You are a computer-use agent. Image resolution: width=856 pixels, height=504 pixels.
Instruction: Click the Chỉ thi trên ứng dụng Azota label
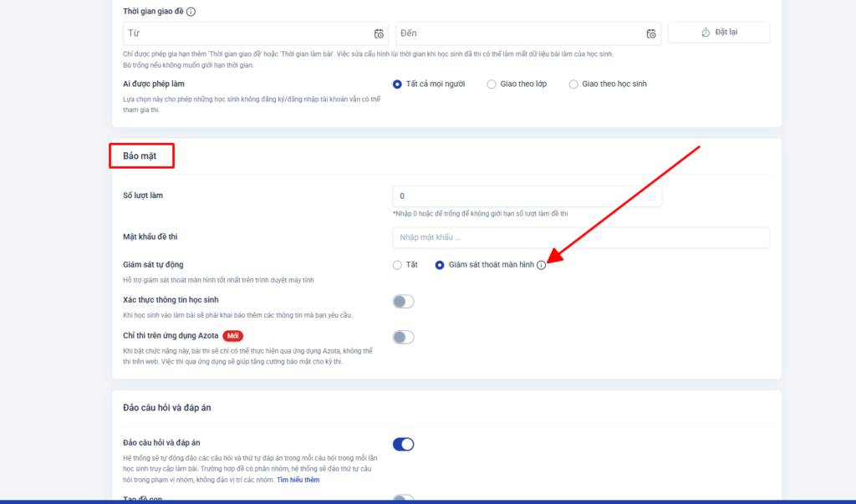click(x=171, y=335)
